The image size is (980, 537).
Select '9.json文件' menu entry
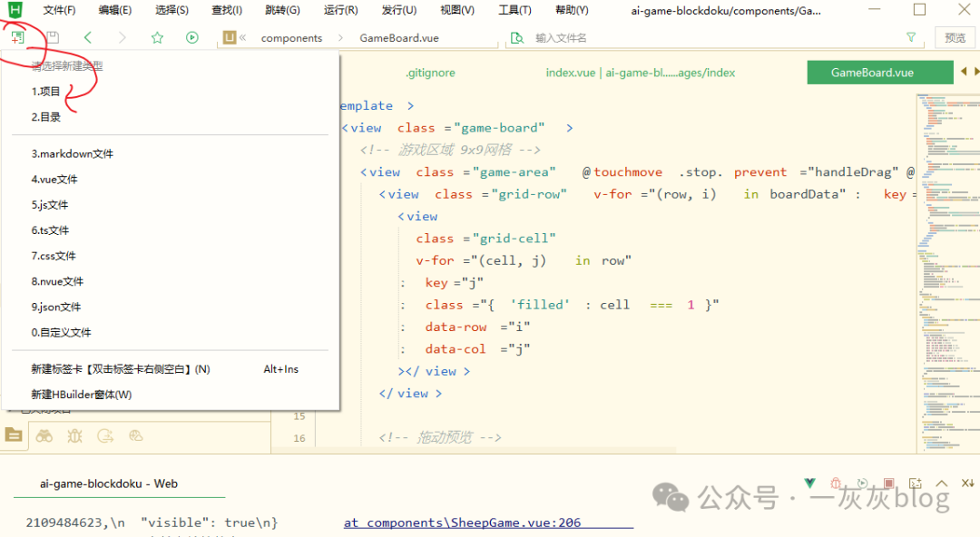[56, 307]
